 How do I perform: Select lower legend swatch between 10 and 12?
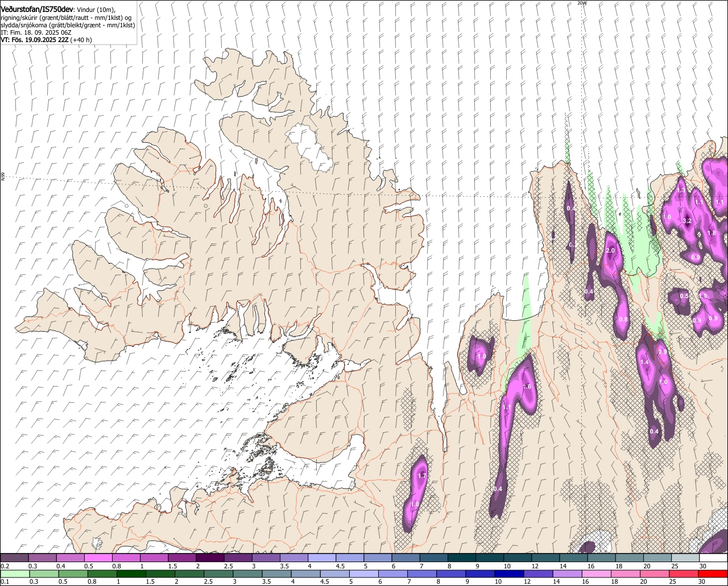510,574
